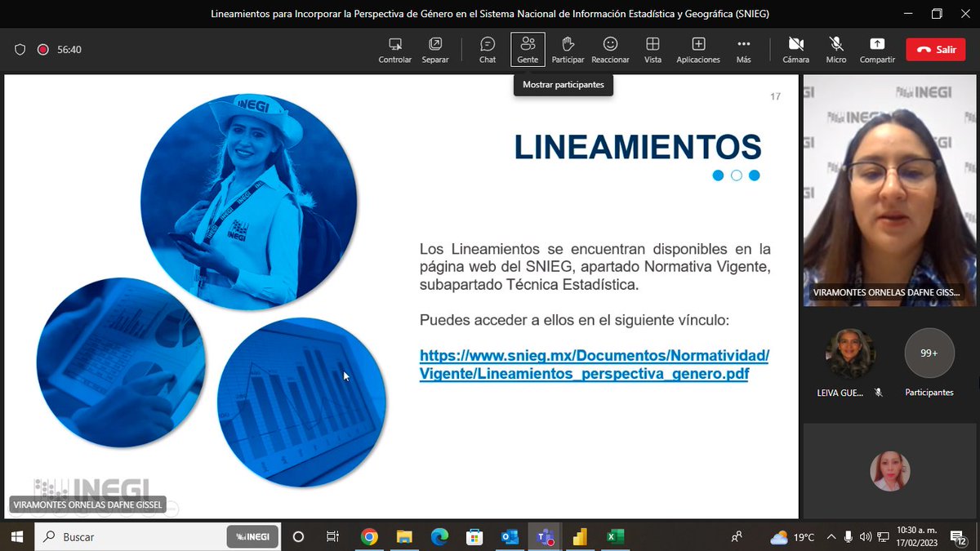
Task: Select bottom participant avatar tile
Action: tap(890, 471)
